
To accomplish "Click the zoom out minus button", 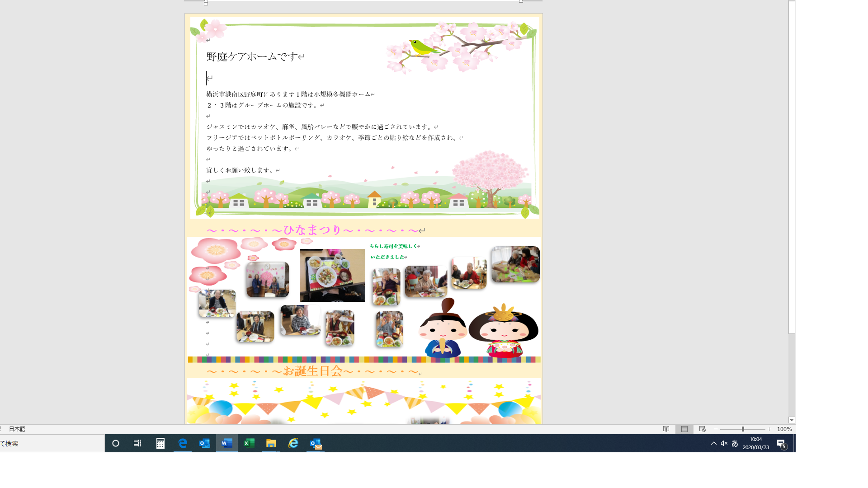I will point(716,429).
